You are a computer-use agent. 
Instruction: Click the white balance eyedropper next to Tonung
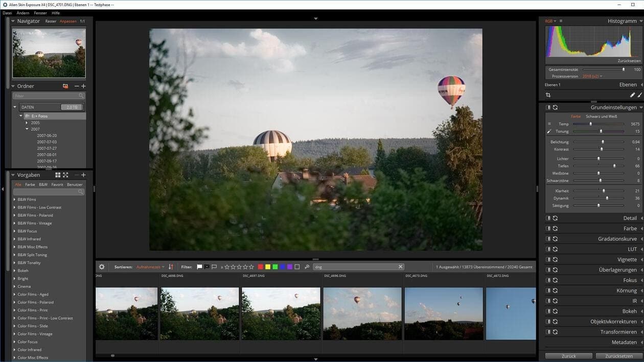(549, 132)
